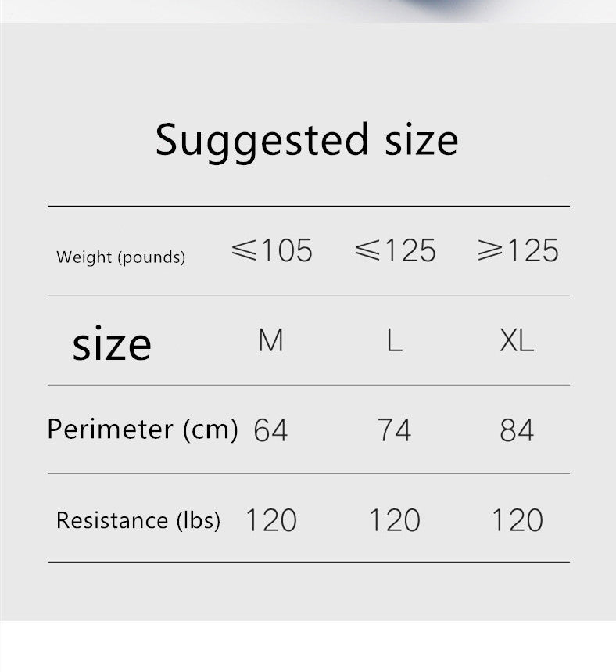Click the "Perimeter (cm)" row label

pos(142,429)
